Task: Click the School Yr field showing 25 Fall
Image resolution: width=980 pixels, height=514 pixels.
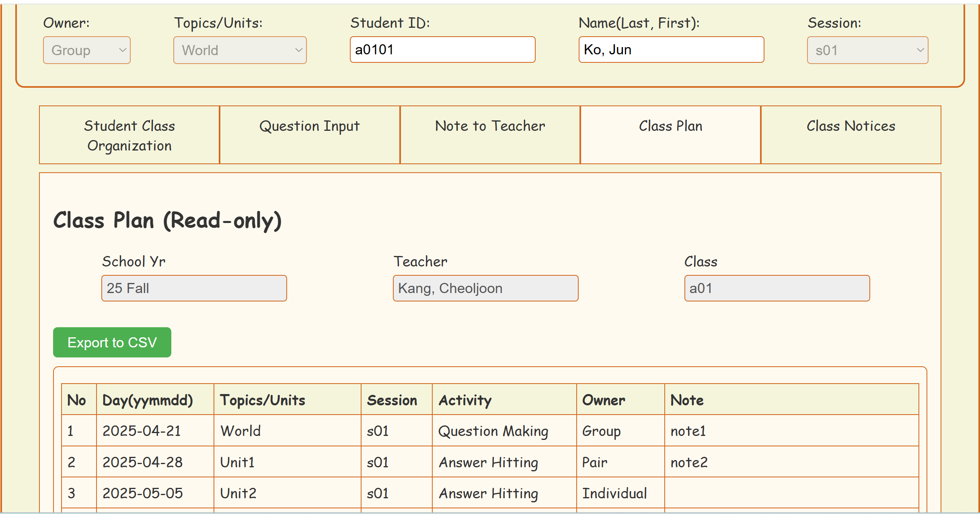Action: [x=194, y=288]
